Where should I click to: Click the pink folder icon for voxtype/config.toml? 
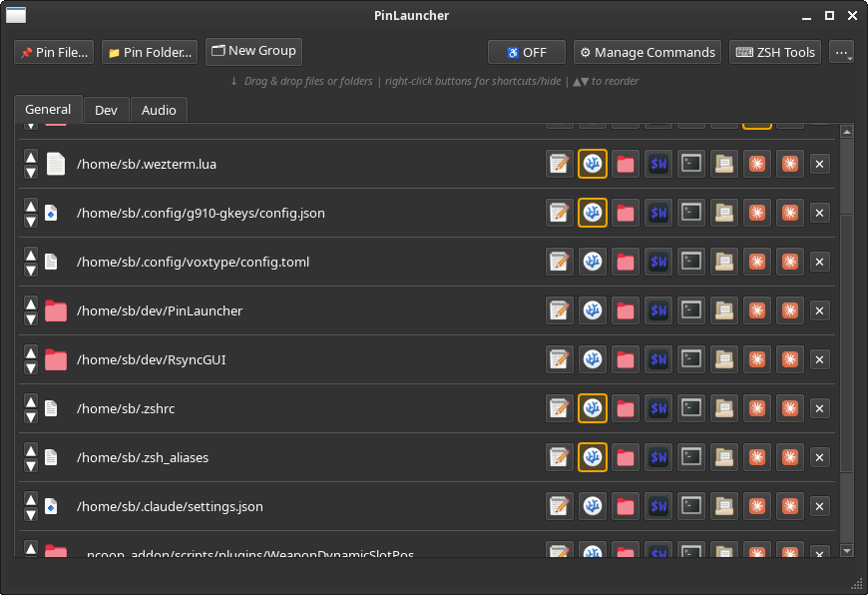[626, 262]
